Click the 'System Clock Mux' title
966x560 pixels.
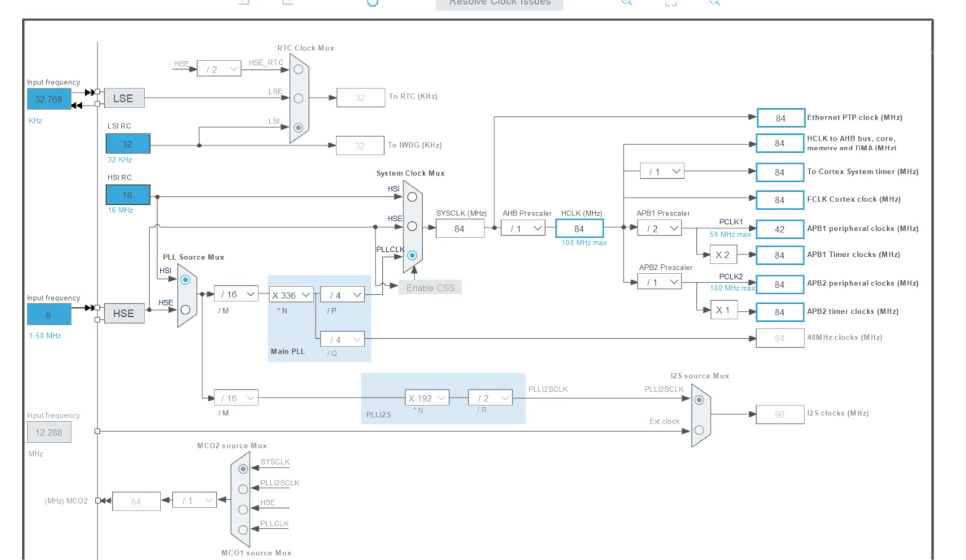click(411, 173)
